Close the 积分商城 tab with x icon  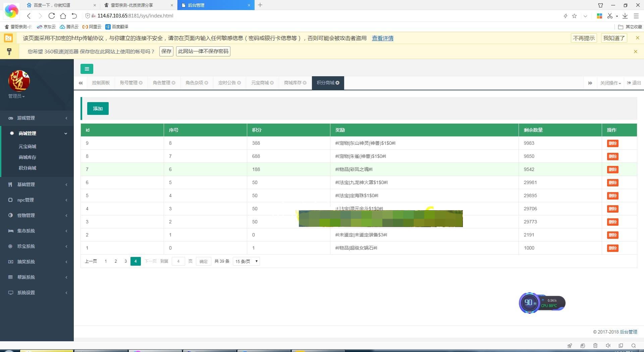pyautogui.click(x=337, y=83)
